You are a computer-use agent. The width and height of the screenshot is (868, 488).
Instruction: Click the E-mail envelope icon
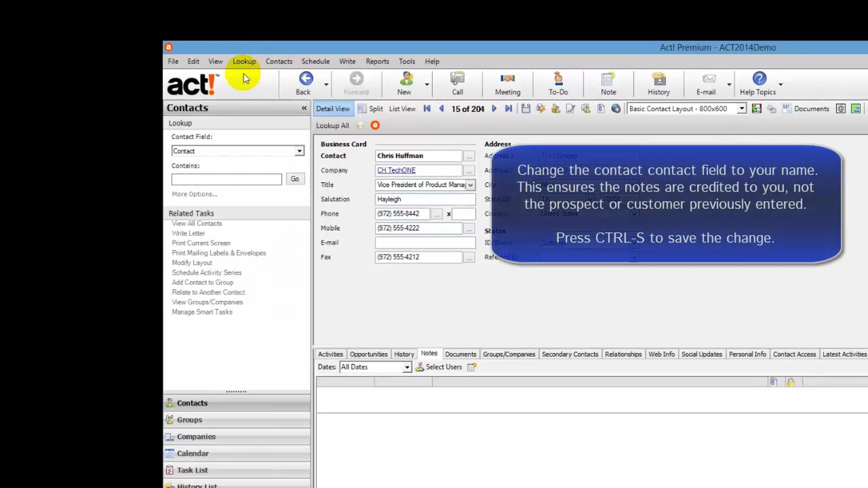(x=709, y=78)
